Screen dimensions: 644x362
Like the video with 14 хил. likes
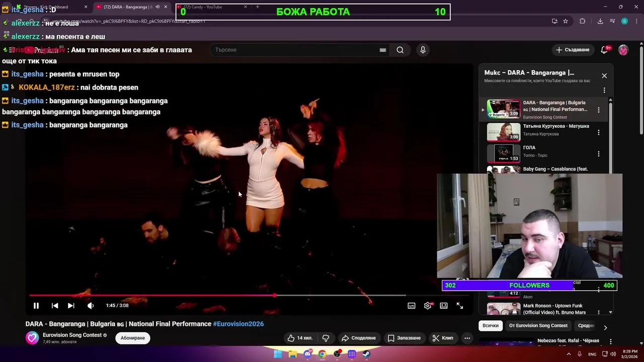point(300,338)
